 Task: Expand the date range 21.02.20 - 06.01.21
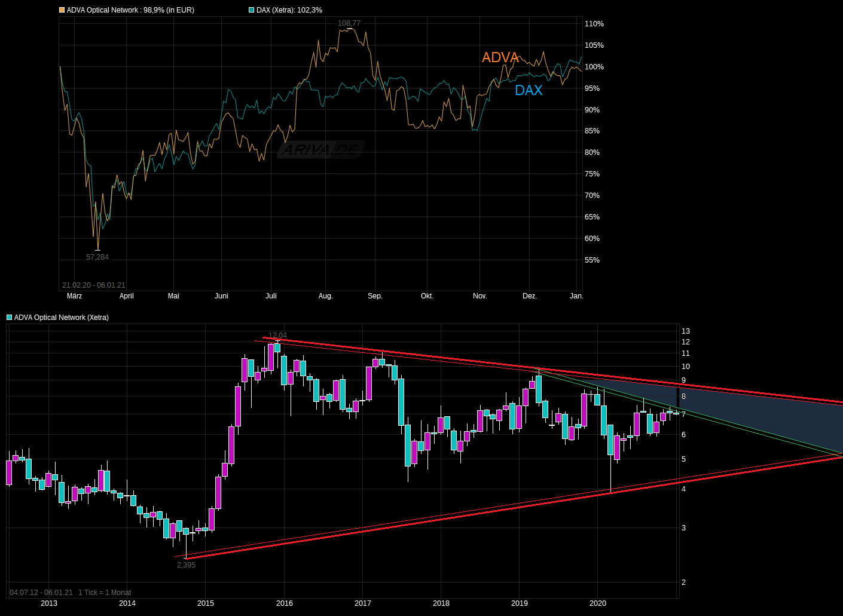click(x=93, y=285)
